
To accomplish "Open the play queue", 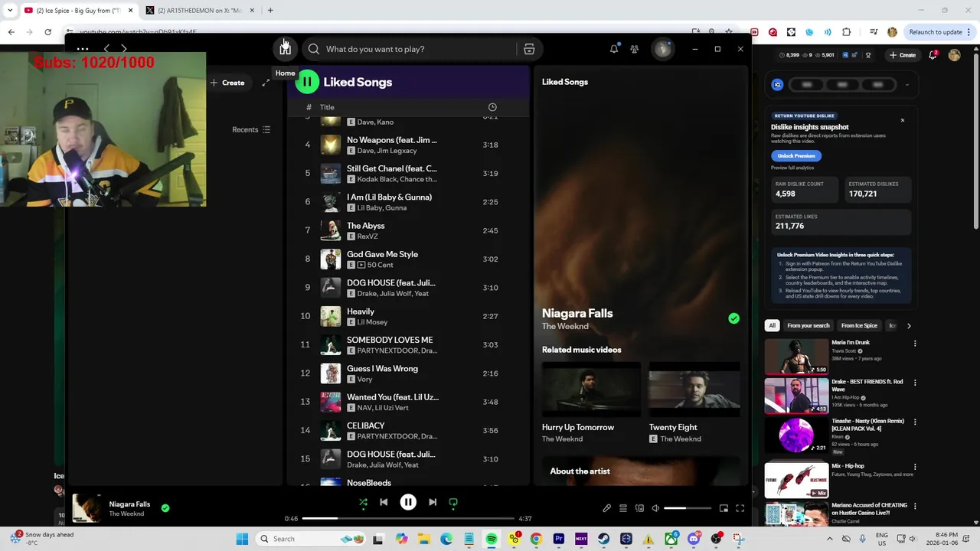I will click(623, 508).
